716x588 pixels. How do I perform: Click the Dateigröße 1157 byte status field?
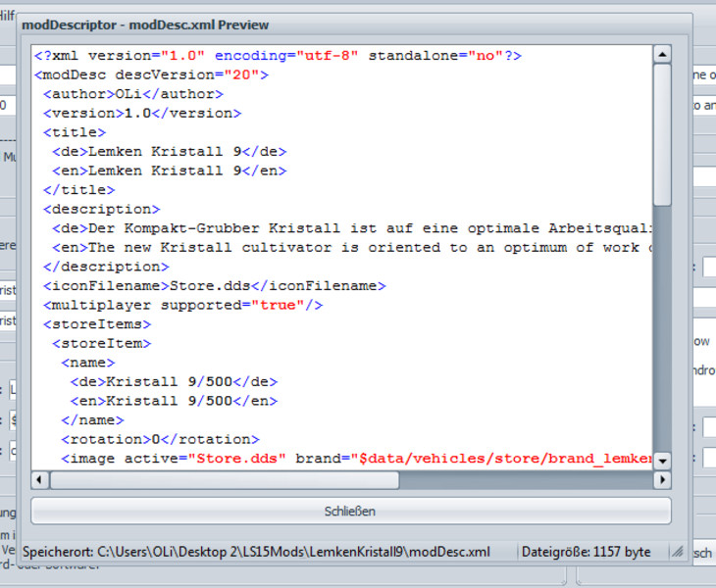[x=586, y=552]
